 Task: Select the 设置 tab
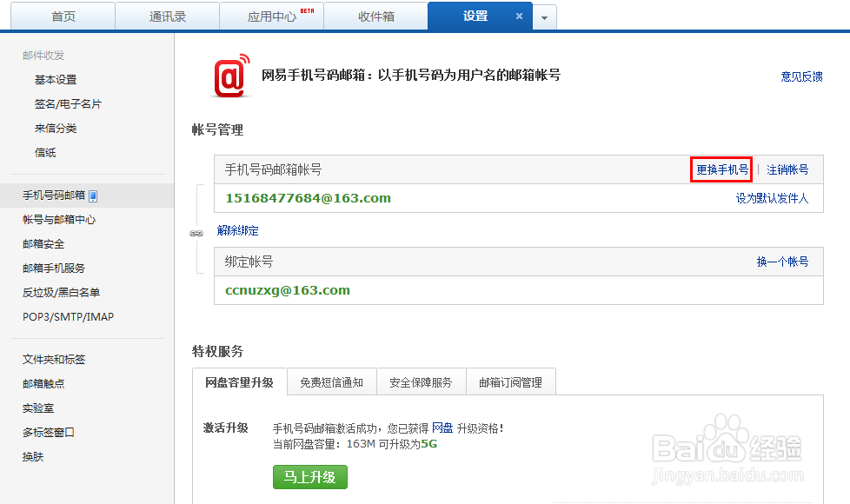475,17
